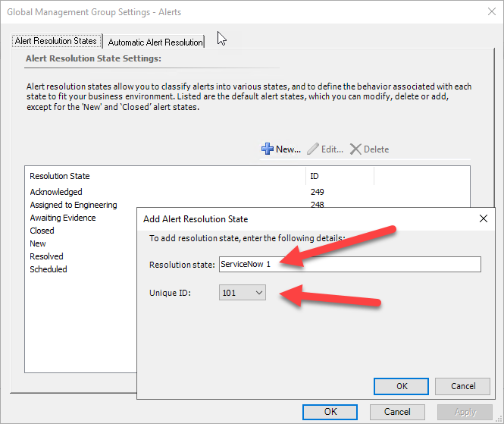Image resolution: width=504 pixels, height=424 pixels.
Task: Open the Automatic Alert Resolution tab
Action: 155,42
